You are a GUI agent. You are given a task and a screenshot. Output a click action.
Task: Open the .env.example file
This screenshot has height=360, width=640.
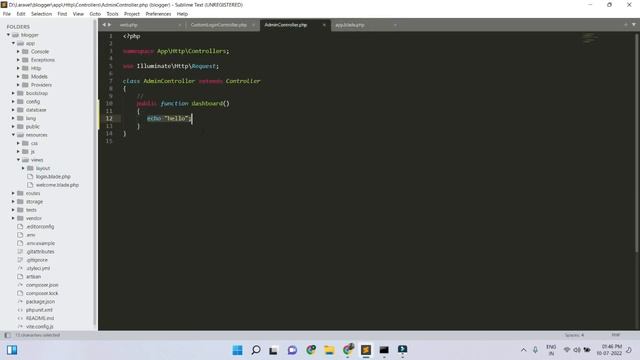(x=40, y=243)
